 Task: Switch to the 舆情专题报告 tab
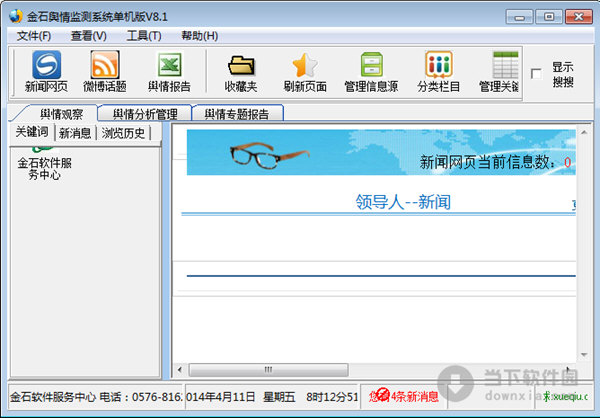(x=237, y=114)
